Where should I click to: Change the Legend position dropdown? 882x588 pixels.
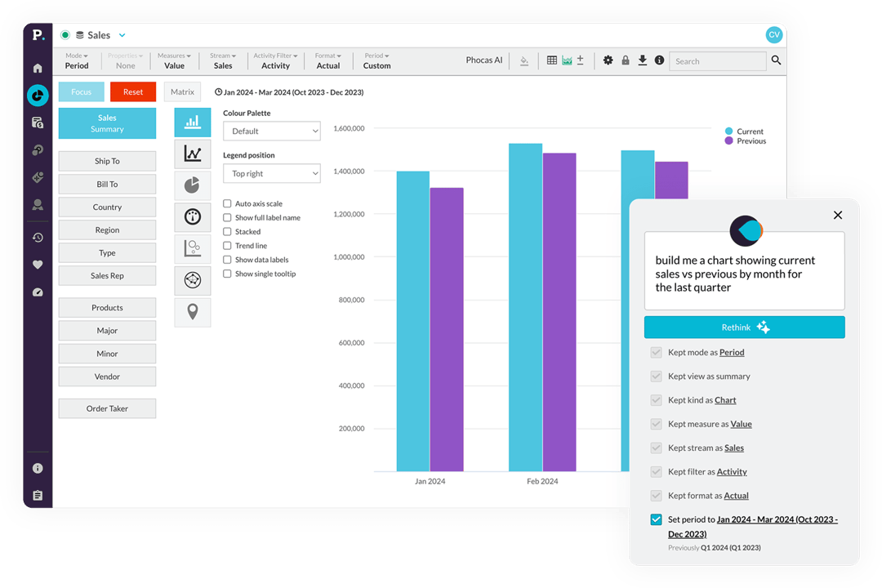tap(271, 173)
